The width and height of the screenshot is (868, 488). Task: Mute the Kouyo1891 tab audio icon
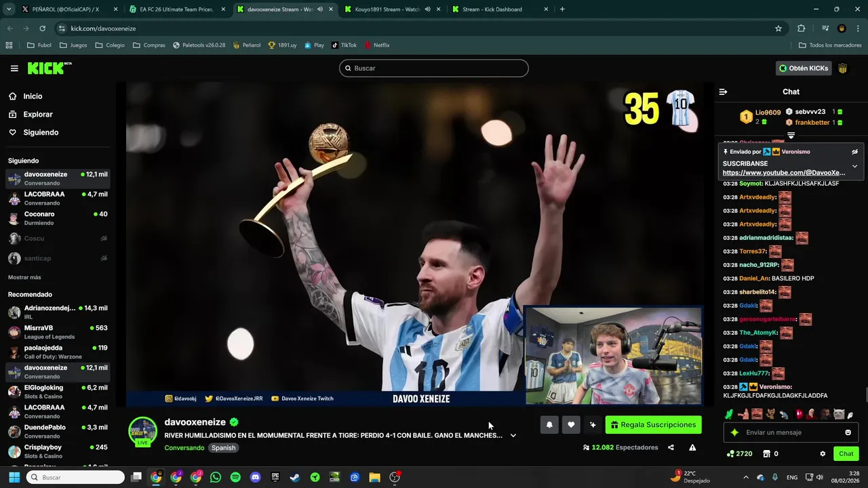[427, 9]
